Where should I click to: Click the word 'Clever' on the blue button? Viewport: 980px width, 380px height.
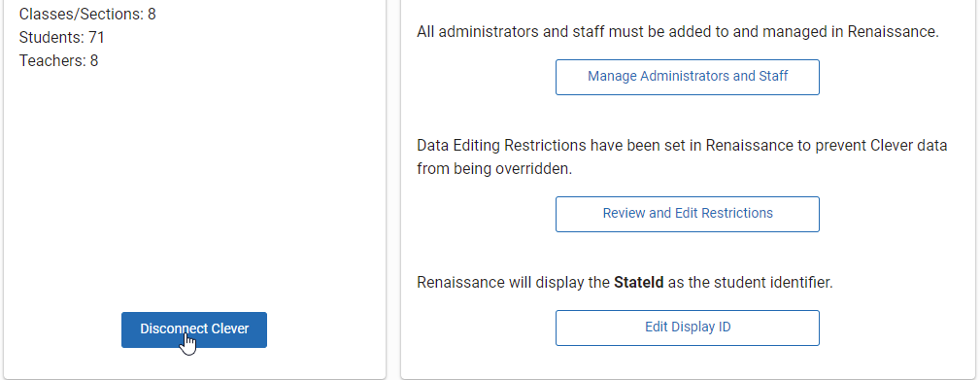tap(229, 328)
